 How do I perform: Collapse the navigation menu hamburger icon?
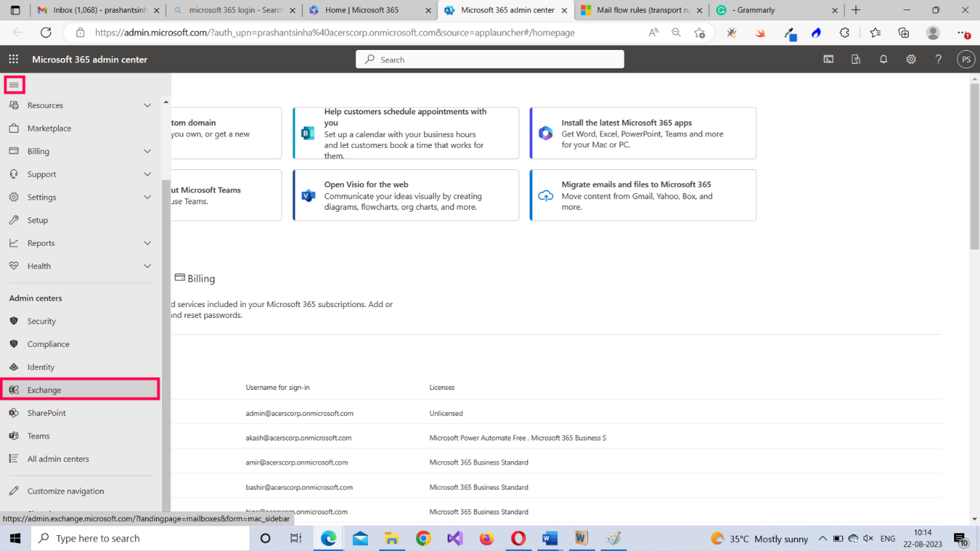[x=14, y=85]
